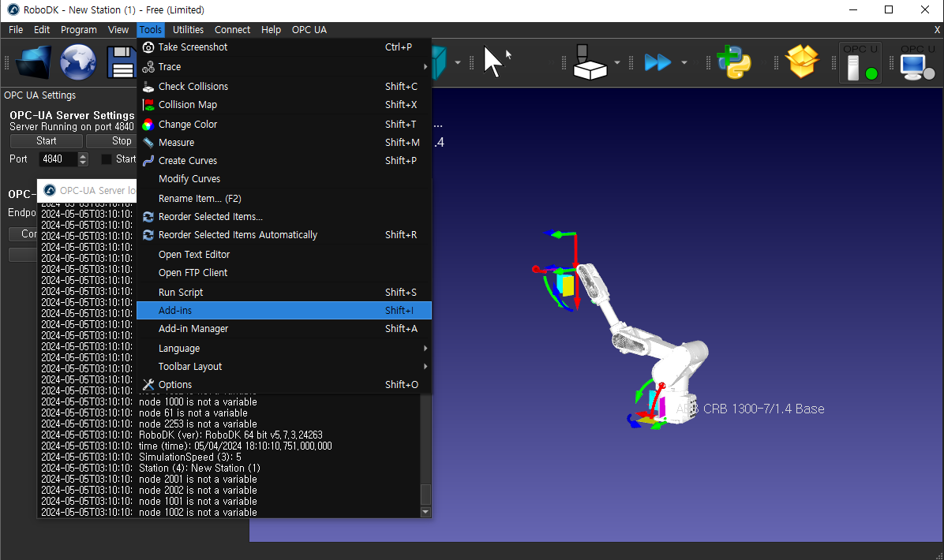Choose Add-in Manager from the Tools menu
The image size is (944, 560).
coord(284,328)
